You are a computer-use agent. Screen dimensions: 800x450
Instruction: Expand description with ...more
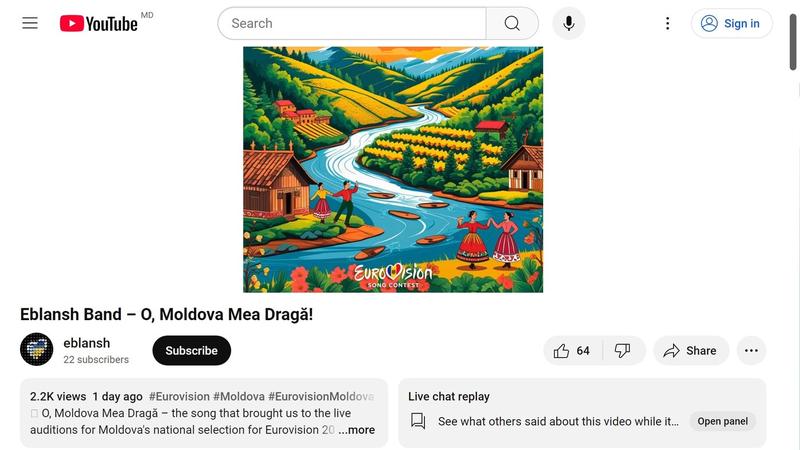357,430
